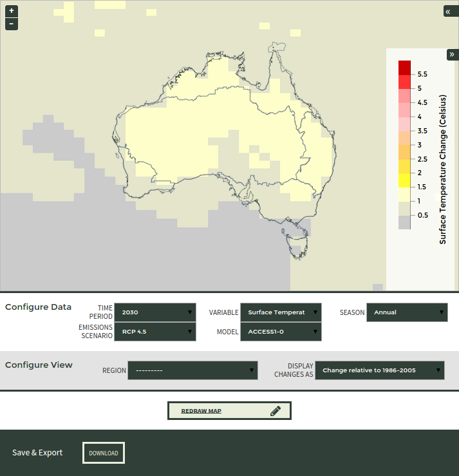Screen dimensions: 459x476
Task: Select a Region from the dropdown
Action: click(192, 370)
